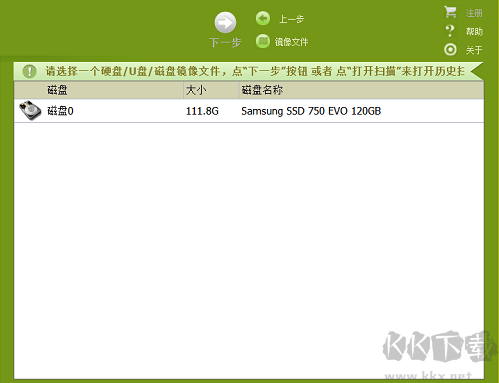Click the question mark help icon
Image resolution: width=499 pixels, height=383 pixels.
450,31
